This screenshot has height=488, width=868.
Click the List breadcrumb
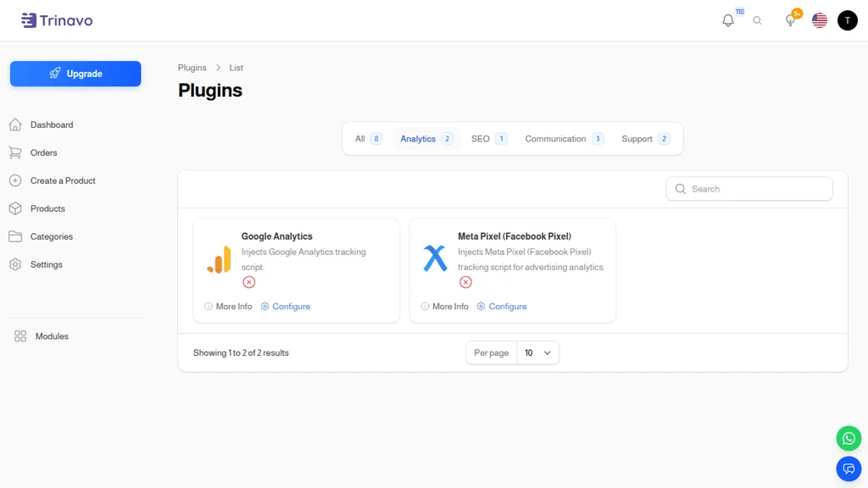[x=236, y=68]
